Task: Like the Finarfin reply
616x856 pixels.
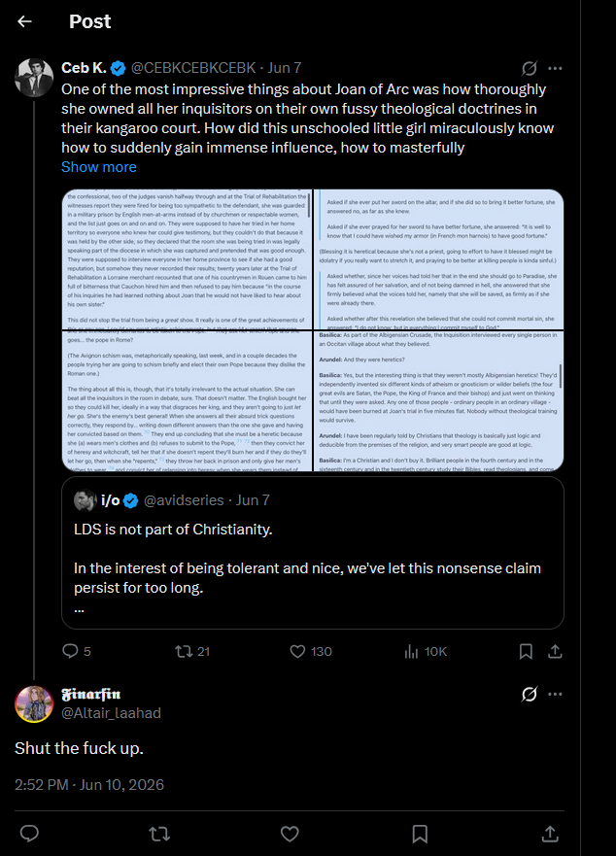Action: [x=290, y=834]
